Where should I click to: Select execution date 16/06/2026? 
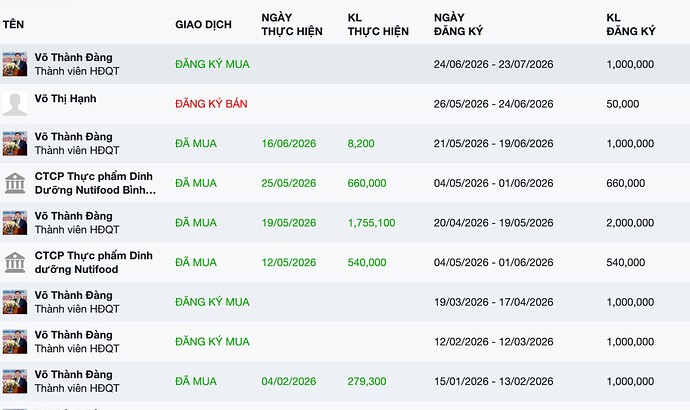tap(289, 143)
